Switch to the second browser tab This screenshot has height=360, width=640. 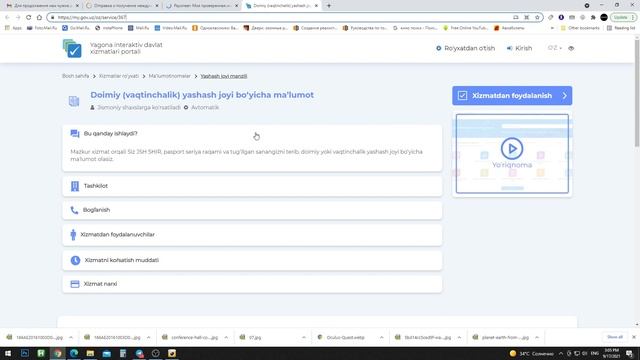coord(122,6)
